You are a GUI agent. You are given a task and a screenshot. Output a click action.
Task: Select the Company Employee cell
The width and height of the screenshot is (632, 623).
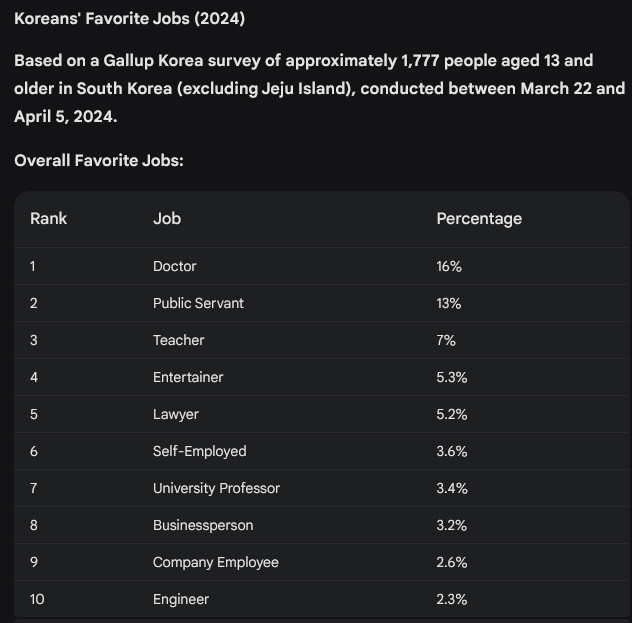tap(216, 563)
